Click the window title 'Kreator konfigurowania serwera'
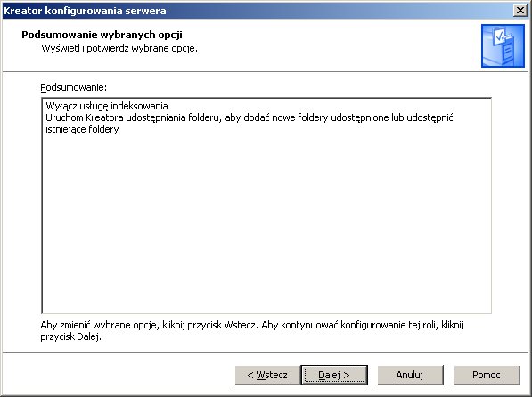Viewport: 532px width, 397px height. pos(85,11)
